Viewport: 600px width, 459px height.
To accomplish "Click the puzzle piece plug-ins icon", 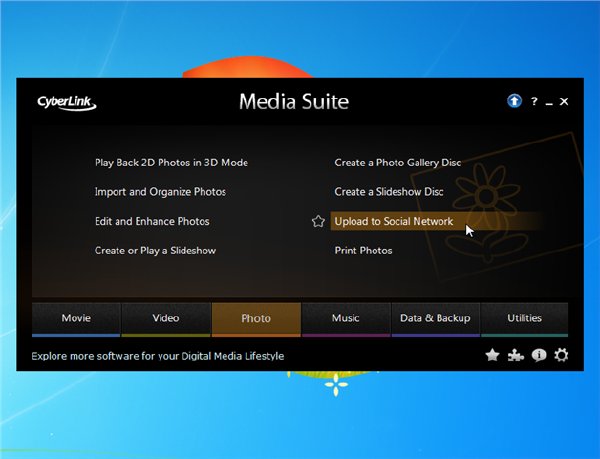I will (516, 356).
